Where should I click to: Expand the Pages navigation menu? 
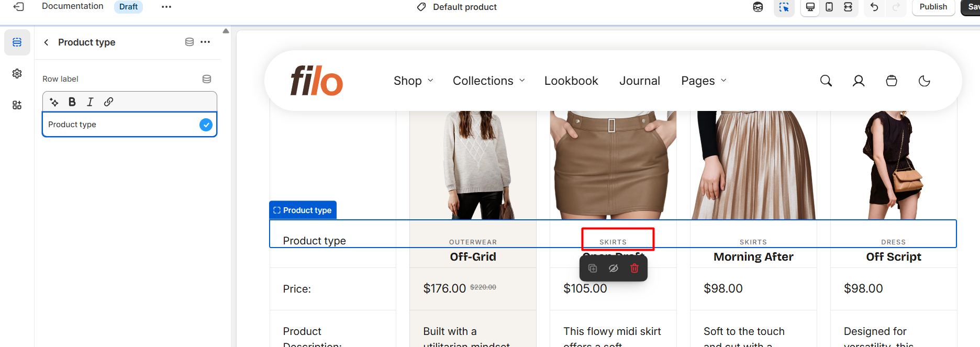[704, 81]
